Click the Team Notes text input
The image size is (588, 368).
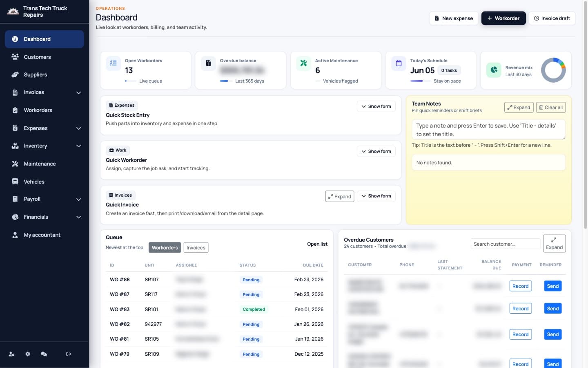point(489,130)
